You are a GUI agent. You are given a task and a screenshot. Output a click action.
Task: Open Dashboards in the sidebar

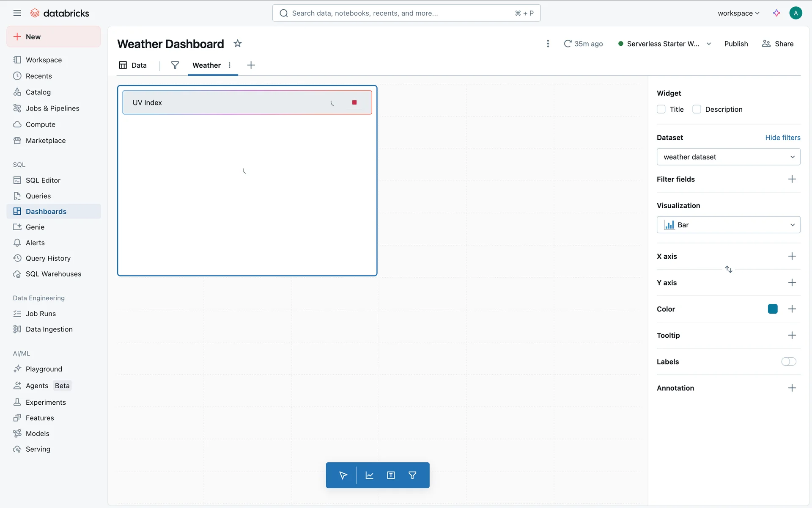(x=46, y=211)
